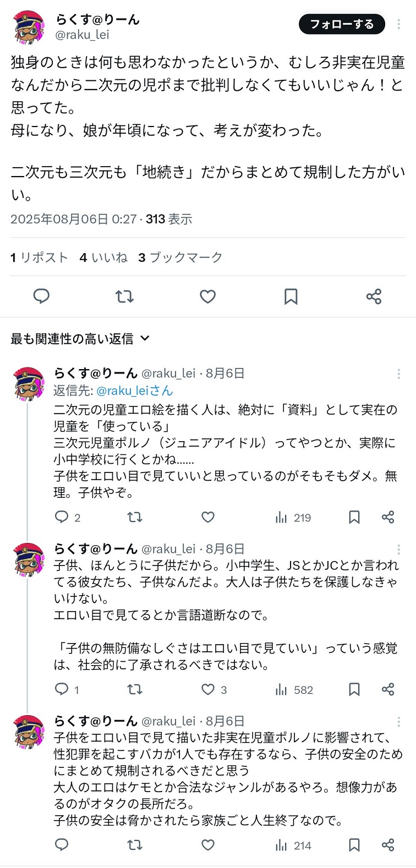Share the main post

pyautogui.click(x=374, y=296)
